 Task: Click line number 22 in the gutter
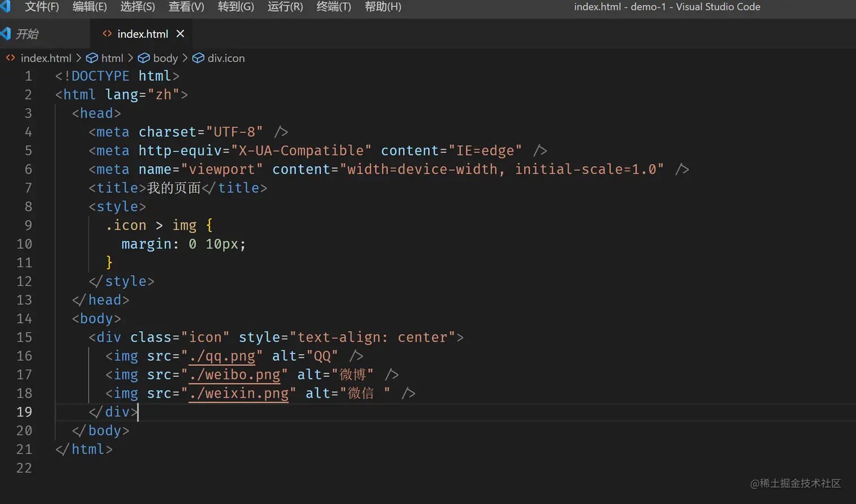point(24,468)
